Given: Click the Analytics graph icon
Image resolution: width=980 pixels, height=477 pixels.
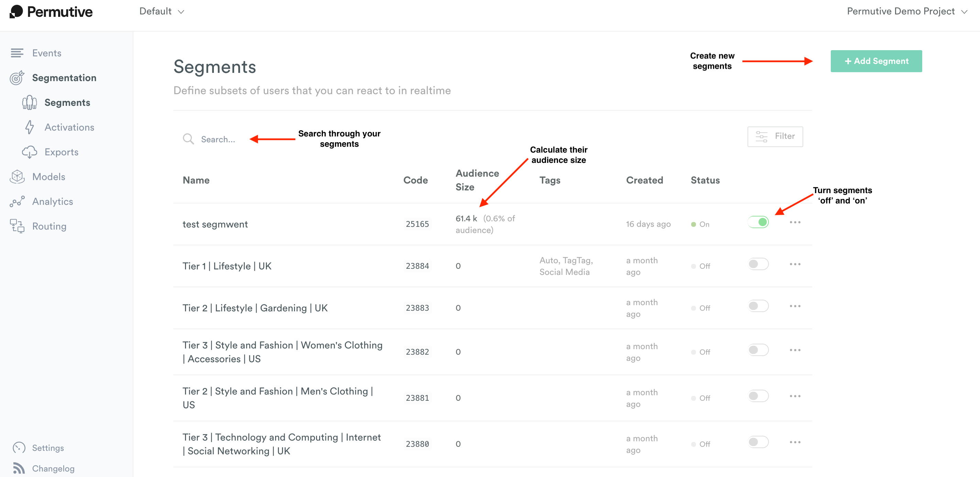Looking at the screenshot, I should (x=17, y=201).
